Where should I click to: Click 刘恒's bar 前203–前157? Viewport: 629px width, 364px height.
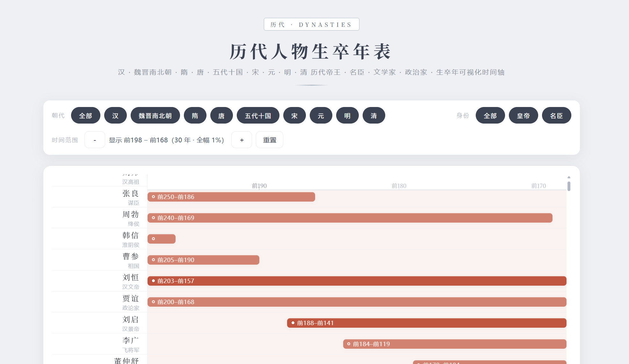point(357,281)
